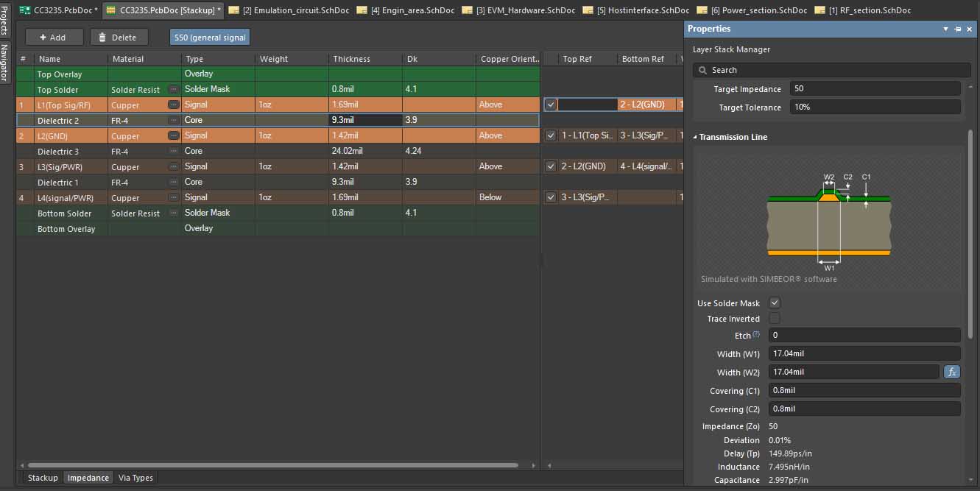Click the fx formula button beside Width (W2)
Viewport: 980px width, 491px height.
click(952, 372)
